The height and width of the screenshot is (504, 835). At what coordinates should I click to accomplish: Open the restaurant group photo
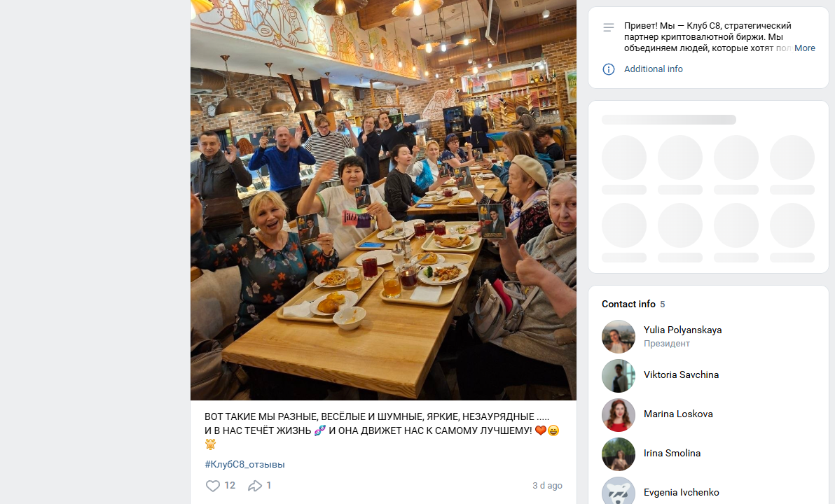click(383, 200)
